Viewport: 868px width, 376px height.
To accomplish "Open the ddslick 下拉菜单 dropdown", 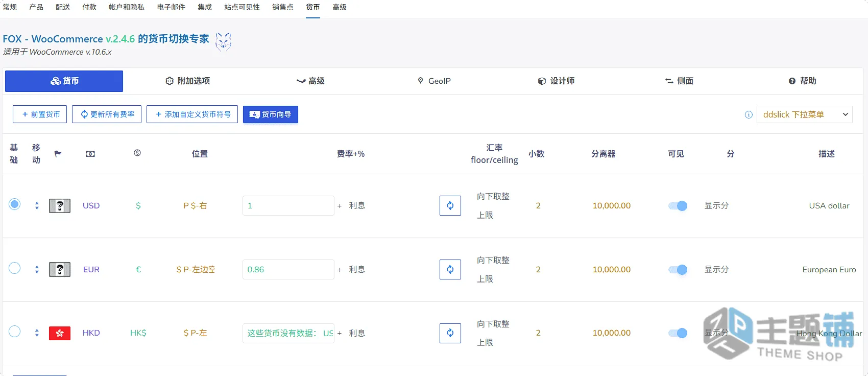I will [805, 114].
